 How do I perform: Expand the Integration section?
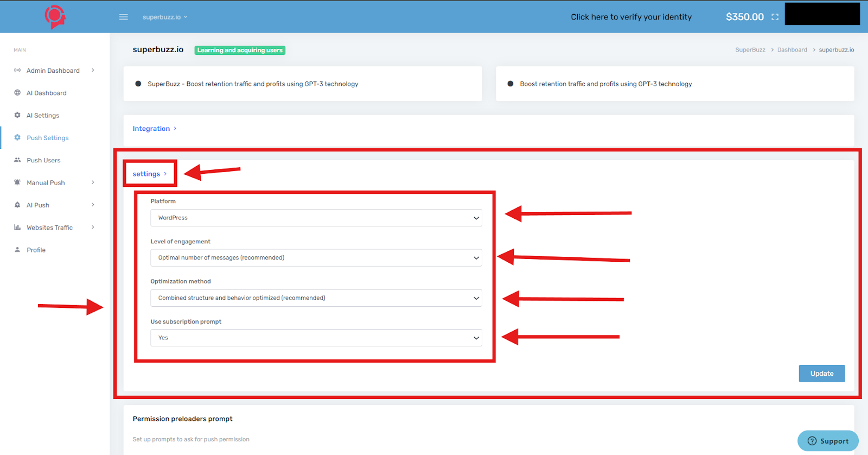coord(155,129)
